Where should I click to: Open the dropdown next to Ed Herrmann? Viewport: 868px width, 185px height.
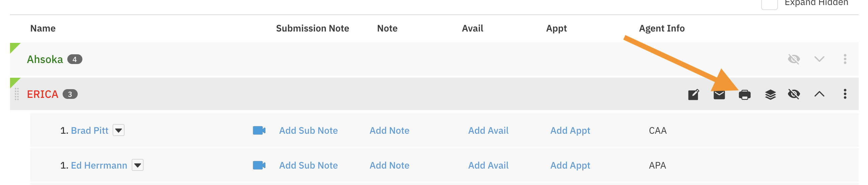coord(138,165)
